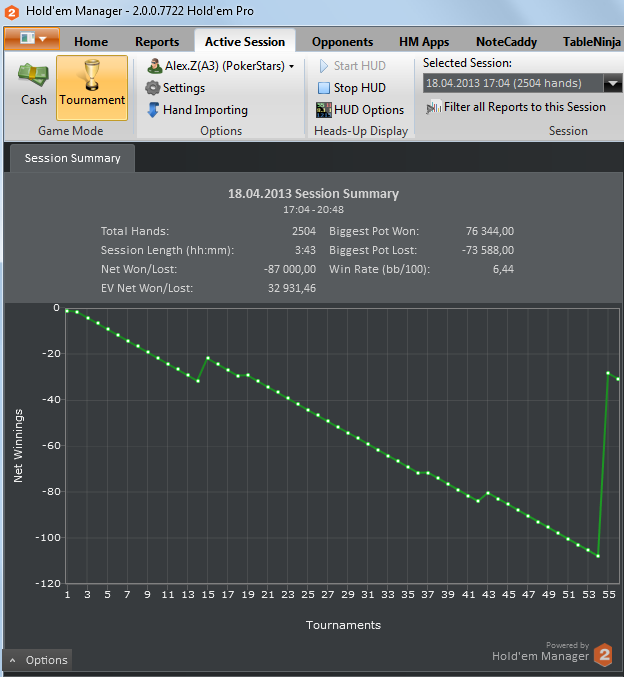Viewport: 624px width, 677px height.
Task: Switch to Home ribbon tab
Action: coord(91,42)
